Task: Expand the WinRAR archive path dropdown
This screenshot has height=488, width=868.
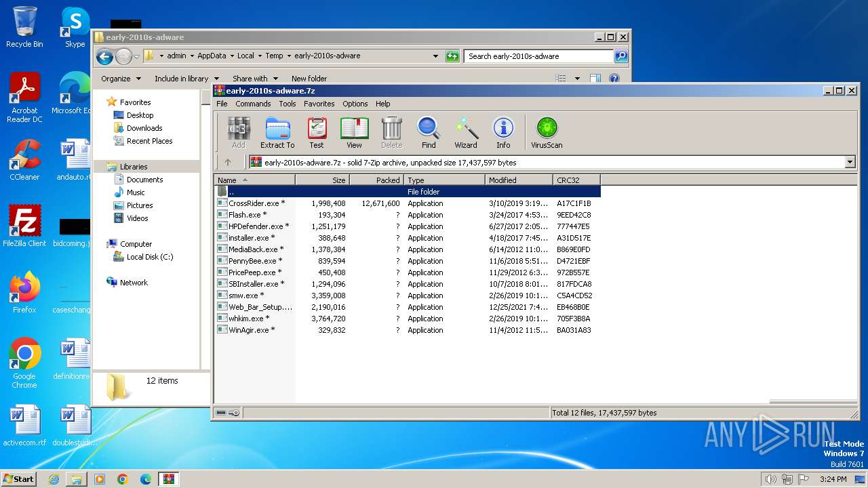Action: tap(850, 163)
